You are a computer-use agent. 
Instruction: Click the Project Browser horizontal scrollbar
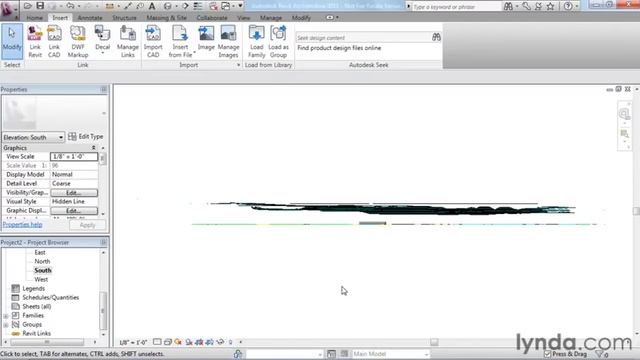pyautogui.click(x=50, y=342)
